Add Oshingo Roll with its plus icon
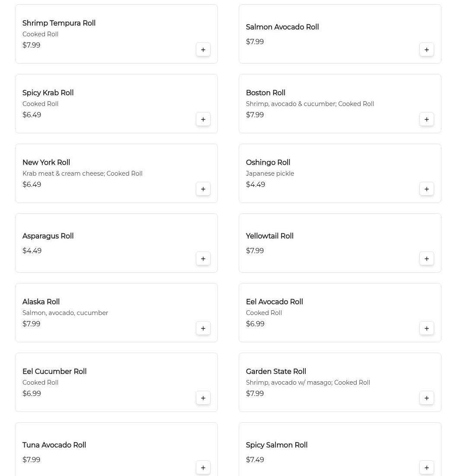 click(427, 189)
